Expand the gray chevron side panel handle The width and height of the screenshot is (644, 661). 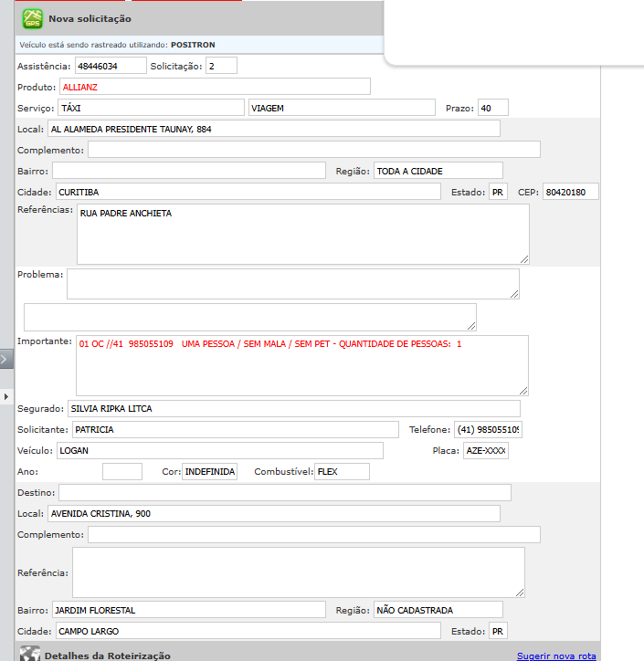[x=6, y=360]
